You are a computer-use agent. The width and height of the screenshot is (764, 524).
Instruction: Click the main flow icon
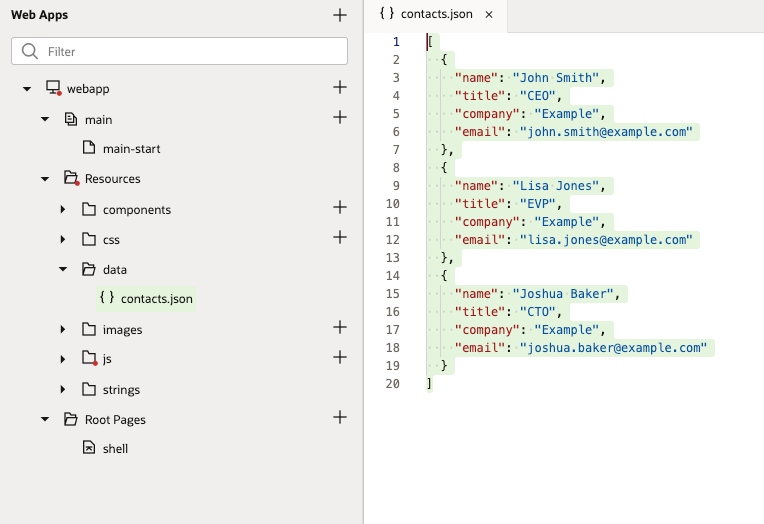coord(71,119)
